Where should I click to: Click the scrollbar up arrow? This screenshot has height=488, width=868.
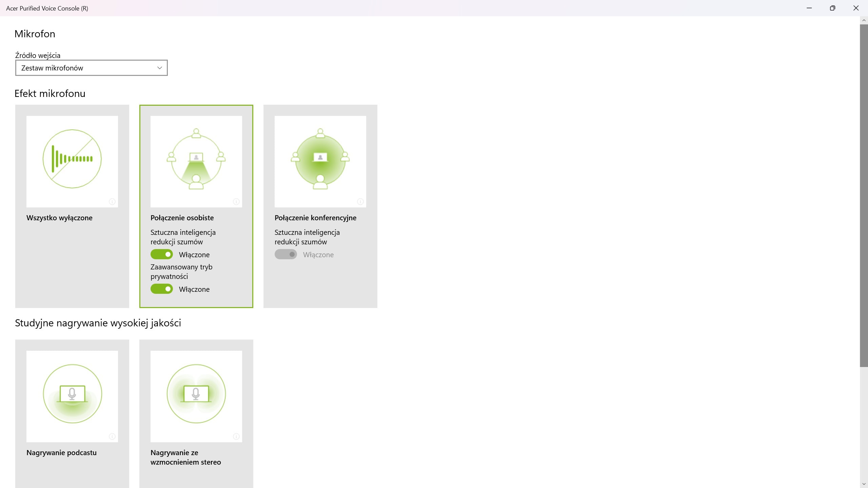pyautogui.click(x=864, y=20)
